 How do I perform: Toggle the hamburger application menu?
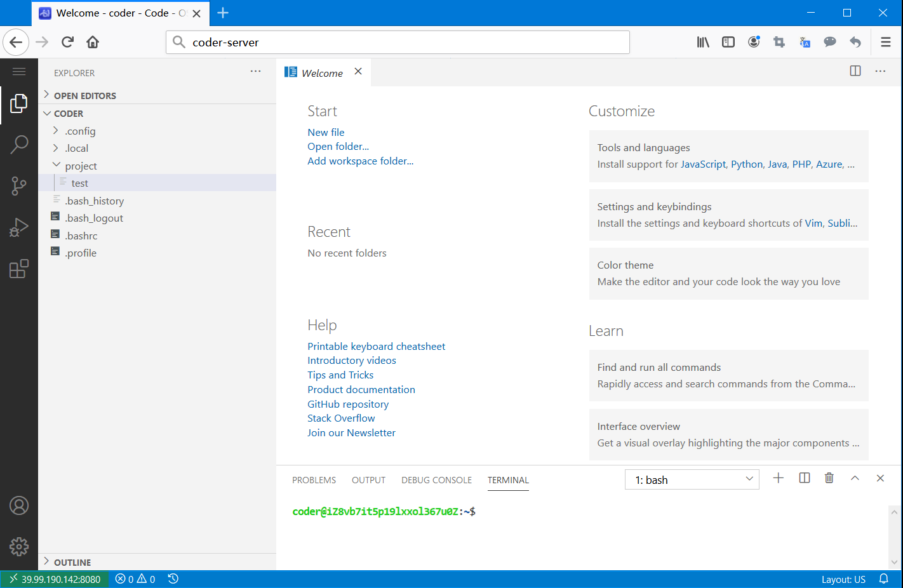[x=19, y=72]
